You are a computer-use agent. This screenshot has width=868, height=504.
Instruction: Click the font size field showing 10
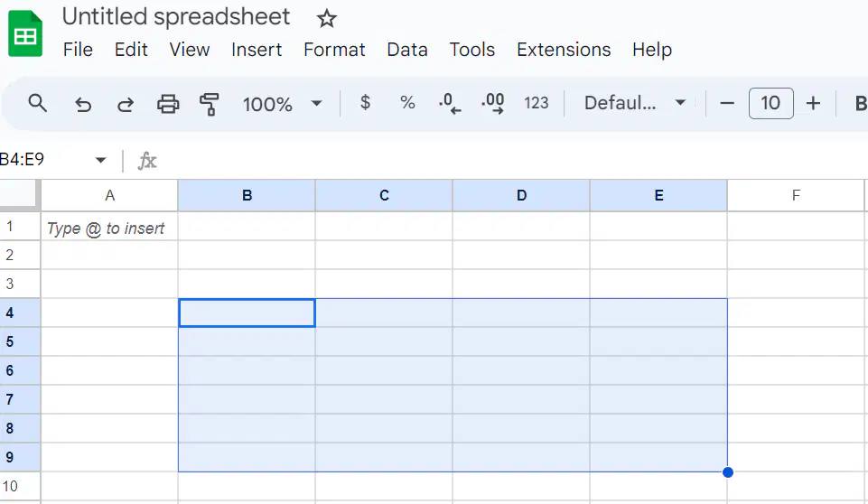(770, 103)
